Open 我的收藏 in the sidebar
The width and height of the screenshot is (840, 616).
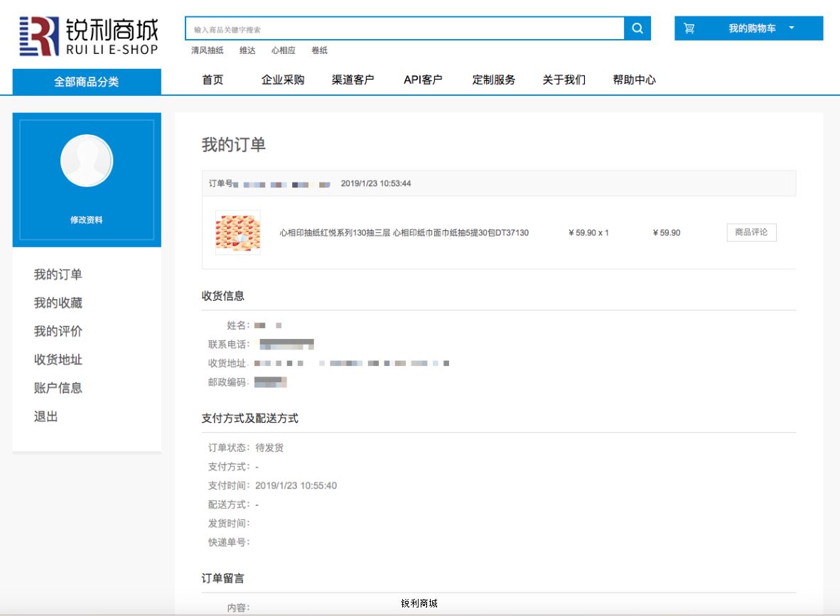(x=58, y=303)
